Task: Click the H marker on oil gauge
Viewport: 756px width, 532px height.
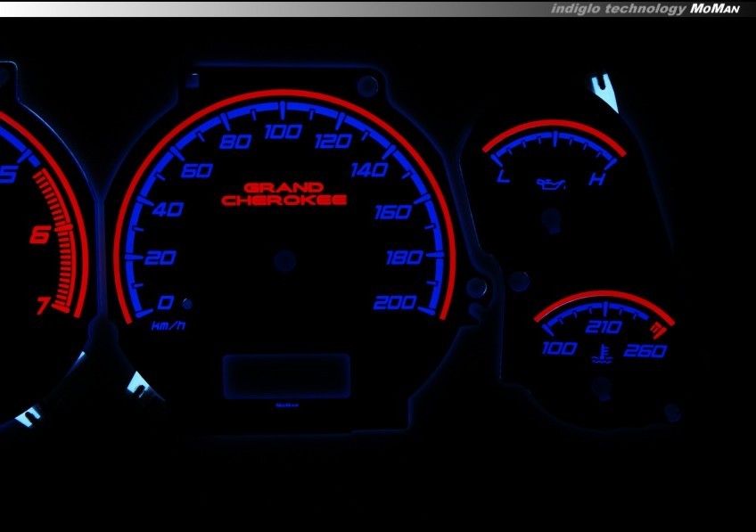Action: (x=595, y=182)
